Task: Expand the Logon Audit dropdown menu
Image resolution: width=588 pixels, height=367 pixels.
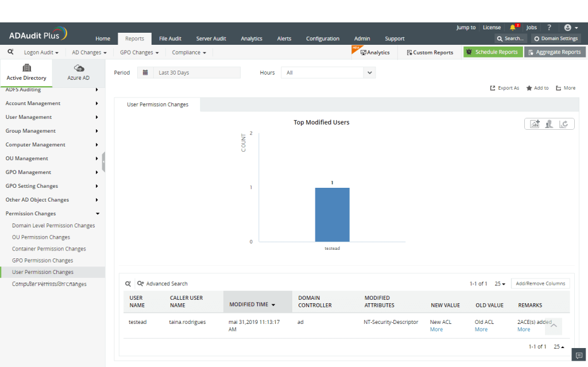Action: point(41,52)
